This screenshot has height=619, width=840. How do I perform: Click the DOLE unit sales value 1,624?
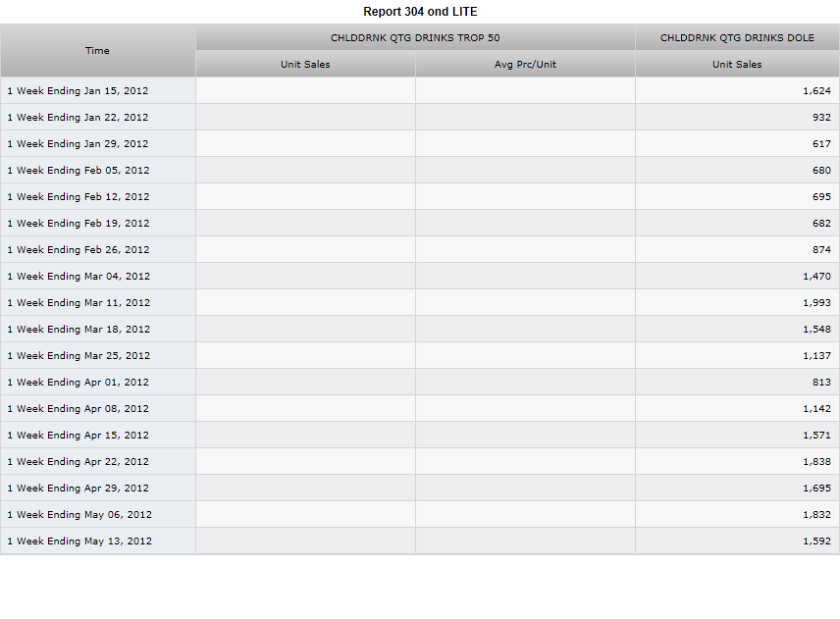816,90
